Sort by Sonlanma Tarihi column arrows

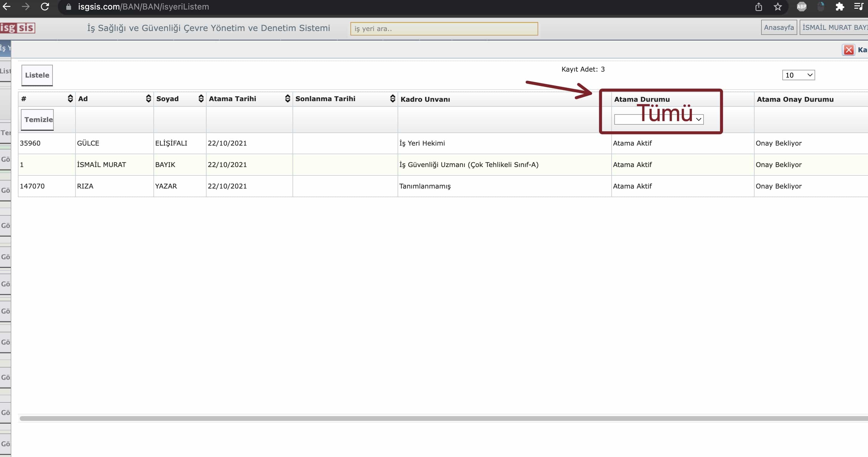pyautogui.click(x=392, y=98)
